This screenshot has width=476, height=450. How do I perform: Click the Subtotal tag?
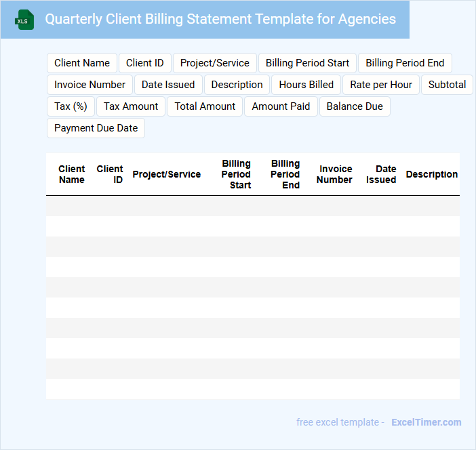coord(447,85)
